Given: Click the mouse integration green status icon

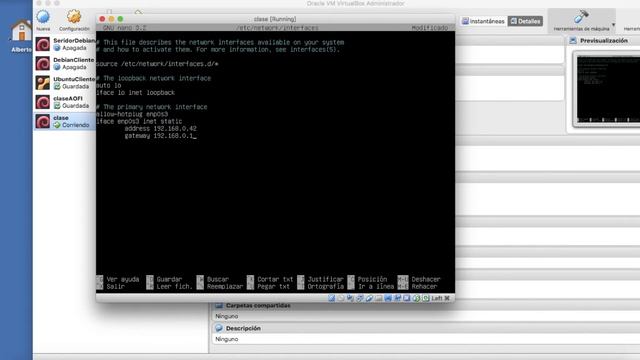Looking at the screenshot, I should pos(416,298).
